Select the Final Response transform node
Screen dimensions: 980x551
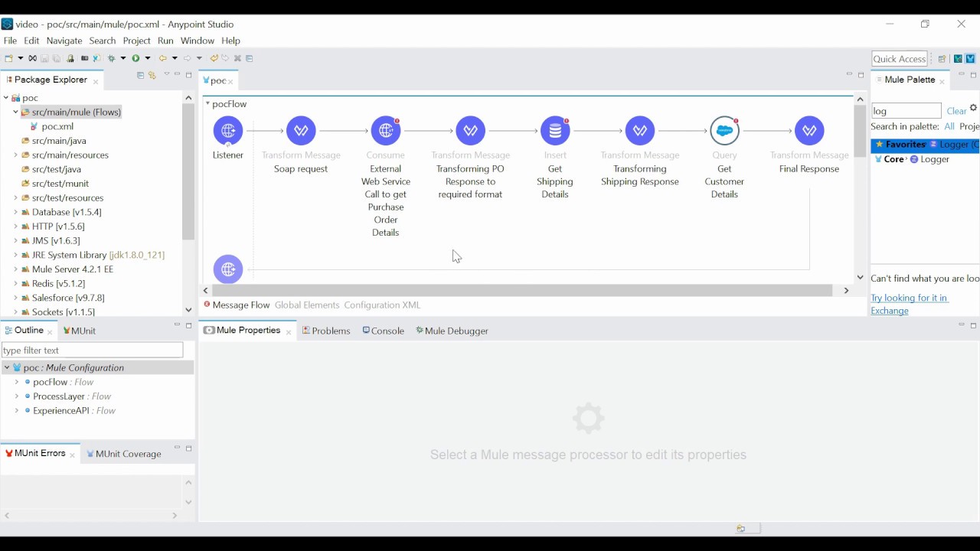(x=810, y=131)
